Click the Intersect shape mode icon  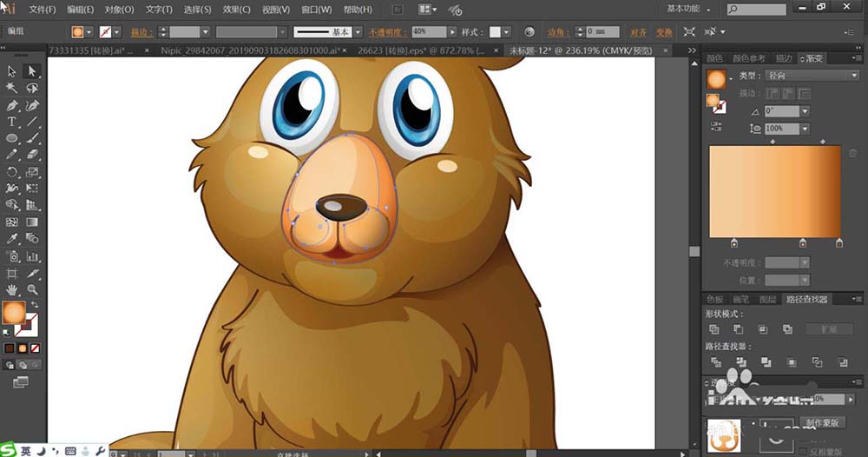pyautogui.click(x=763, y=329)
